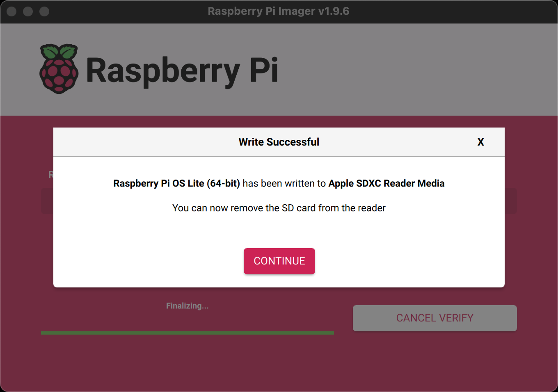Close the Write Successful dialog with X
The image size is (558, 392).
tap(480, 142)
